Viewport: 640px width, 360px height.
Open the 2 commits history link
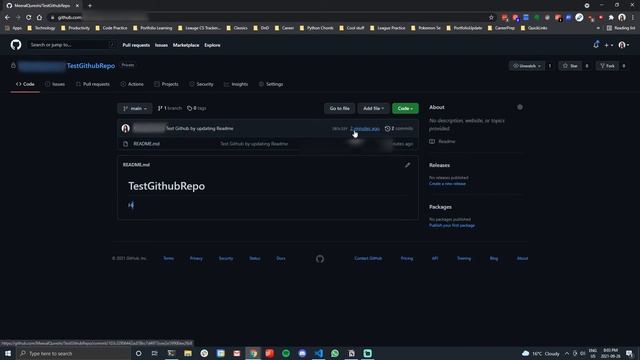[399, 129]
